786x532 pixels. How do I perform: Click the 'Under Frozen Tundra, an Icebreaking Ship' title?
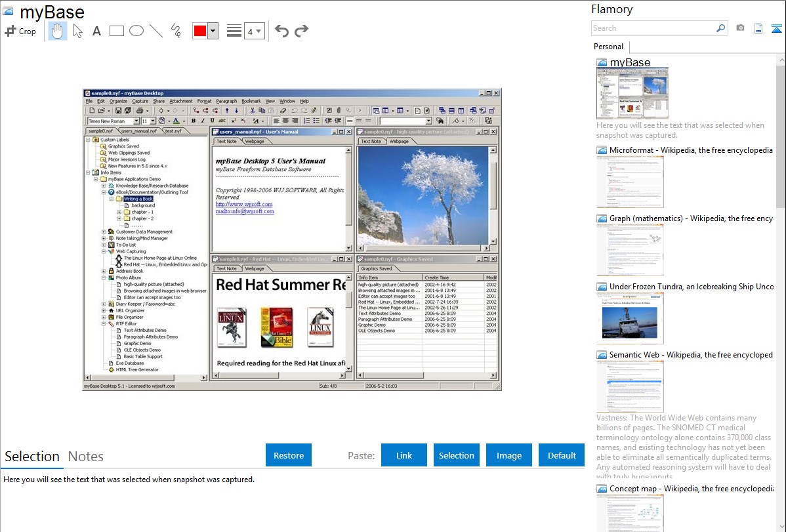tap(692, 286)
